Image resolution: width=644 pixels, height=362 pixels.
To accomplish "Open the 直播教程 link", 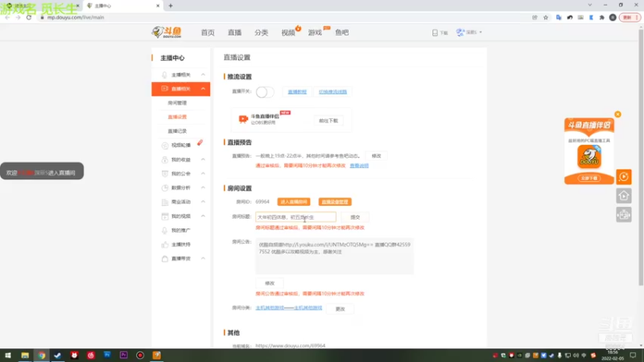I will click(x=297, y=92).
